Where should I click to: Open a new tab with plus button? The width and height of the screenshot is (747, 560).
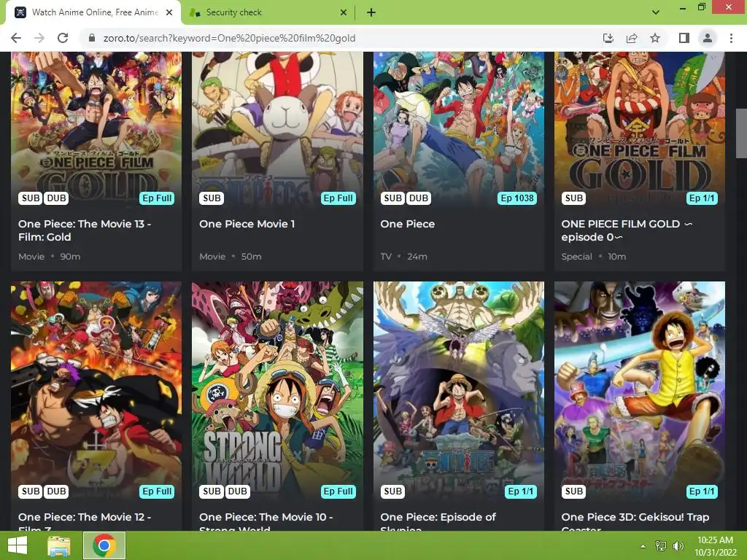(371, 12)
